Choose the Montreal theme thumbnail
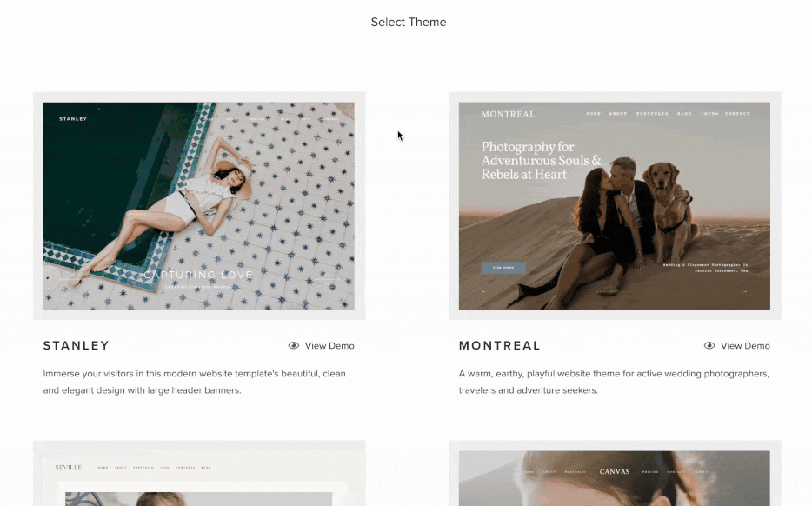 coord(614,206)
